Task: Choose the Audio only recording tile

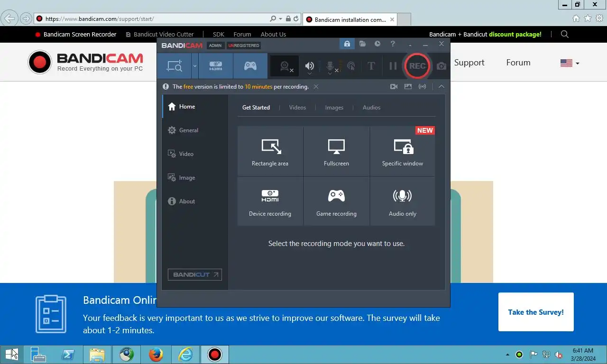Action: (x=403, y=201)
